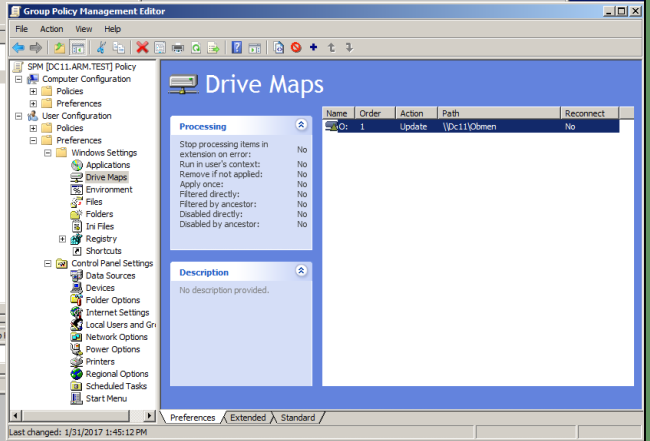Click the Move Down arrow icon
650x441 pixels.
coord(349,48)
